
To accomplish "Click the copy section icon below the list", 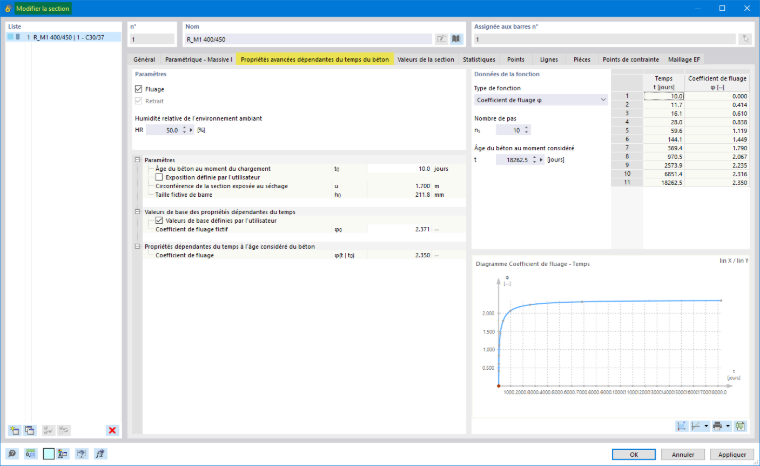I will (30, 430).
